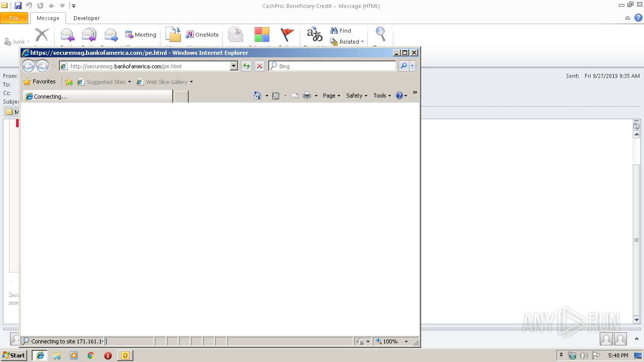This screenshot has width=644, height=362.
Task: Open the Related dropdown in Outlook
Action: click(x=347, y=42)
